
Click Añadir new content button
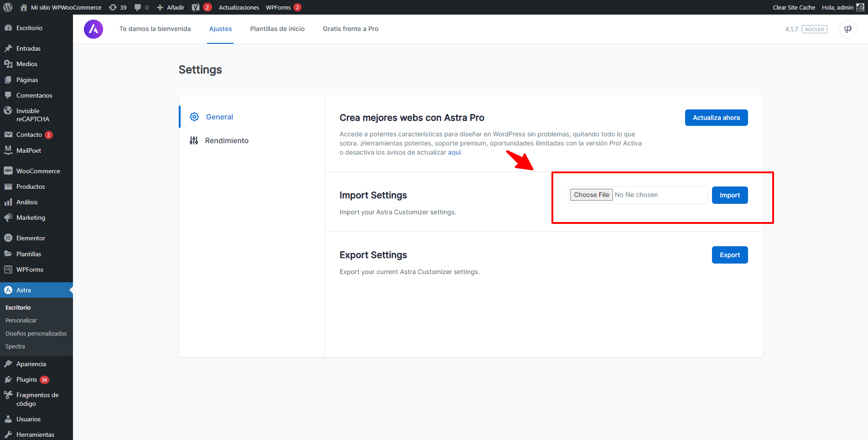171,7
